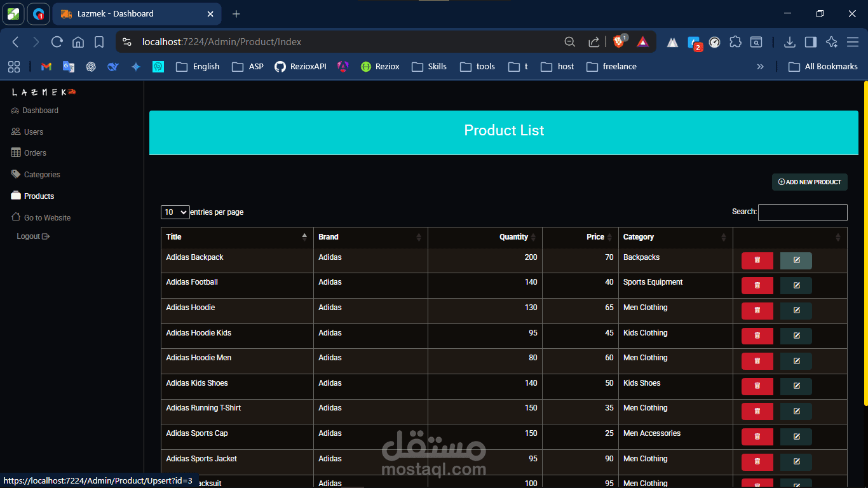Sort the table by the Category column

[675, 237]
